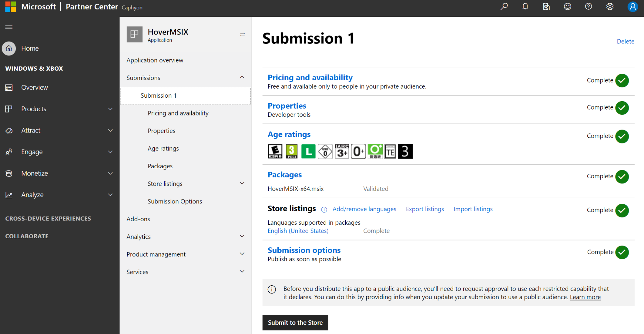Click the USK 0 rating badge
644x334 pixels.
[x=325, y=151]
